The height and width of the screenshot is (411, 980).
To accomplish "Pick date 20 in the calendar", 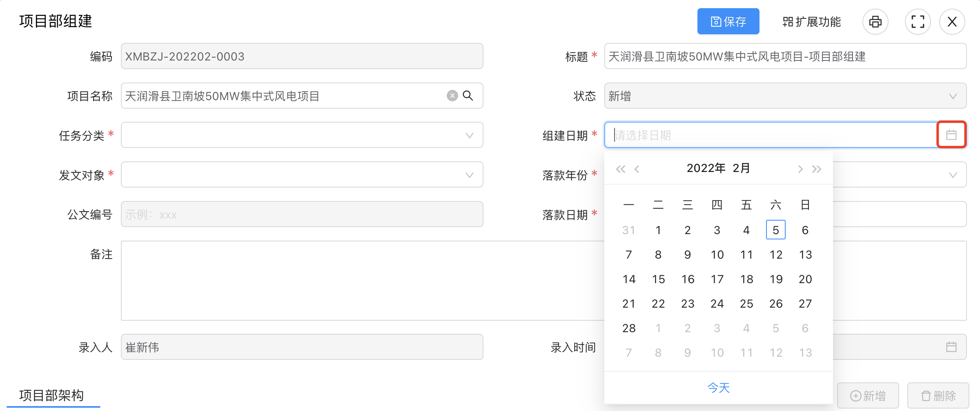I will pos(805,279).
